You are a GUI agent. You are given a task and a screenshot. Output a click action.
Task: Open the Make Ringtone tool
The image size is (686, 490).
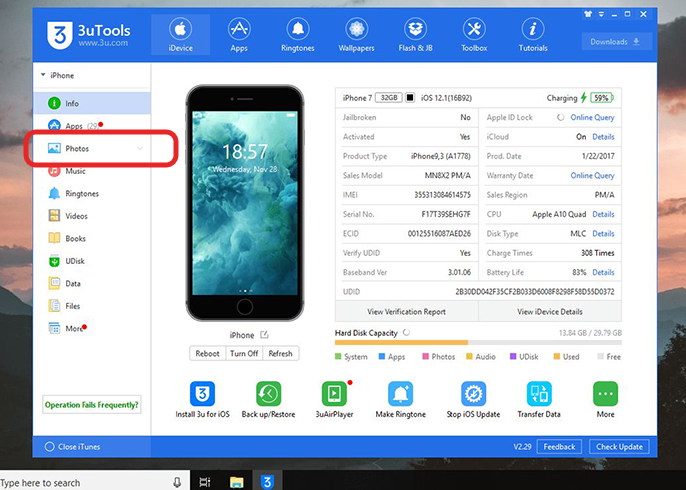click(x=400, y=393)
